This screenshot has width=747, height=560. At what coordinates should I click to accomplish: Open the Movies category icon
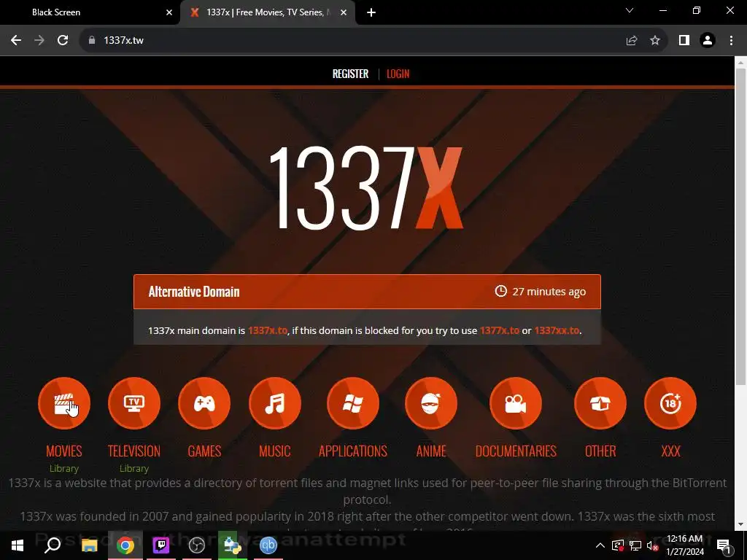click(x=64, y=403)
